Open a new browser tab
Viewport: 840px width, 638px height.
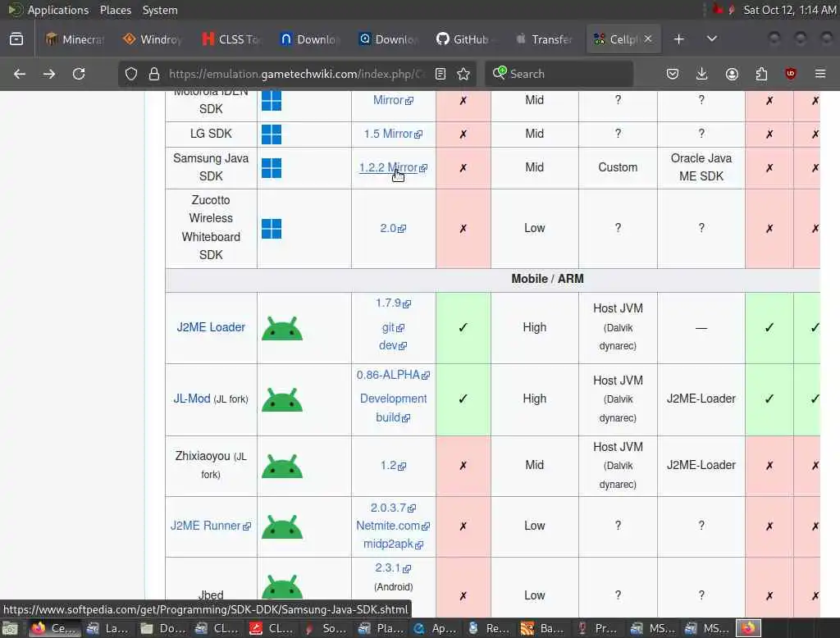(678, 39)
